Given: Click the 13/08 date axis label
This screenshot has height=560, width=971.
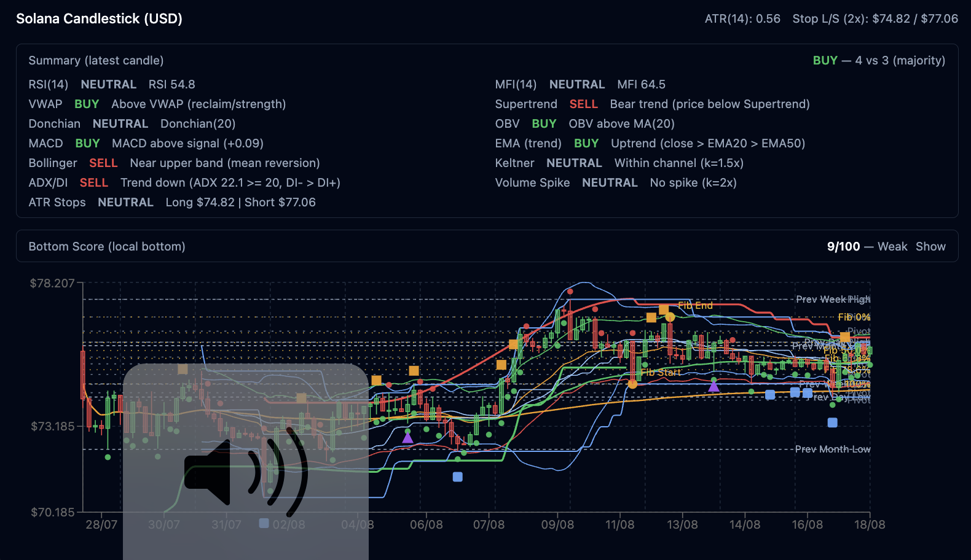Looking at the screenshot, I should (682, 524).
